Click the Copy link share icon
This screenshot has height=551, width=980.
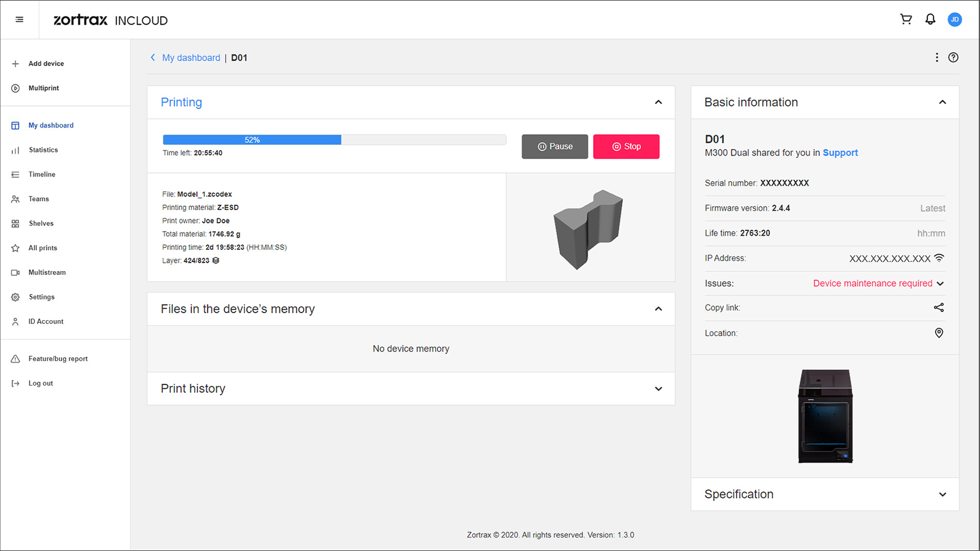(x=939, y=308)
